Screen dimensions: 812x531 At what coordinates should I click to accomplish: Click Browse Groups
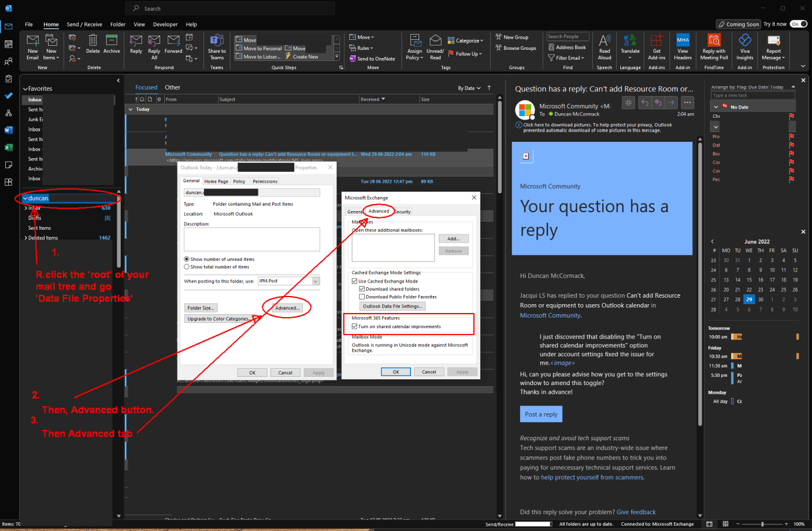(x=515, y=48)
